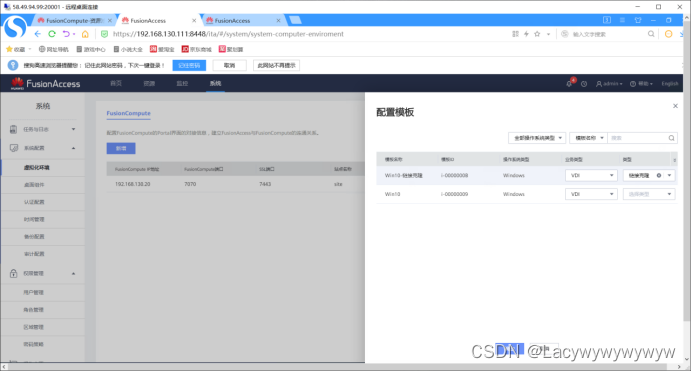The height and width of the screenshot is (371, 691).
Task: Open the 资源 top navigation item
Action: tap(149, 83)
